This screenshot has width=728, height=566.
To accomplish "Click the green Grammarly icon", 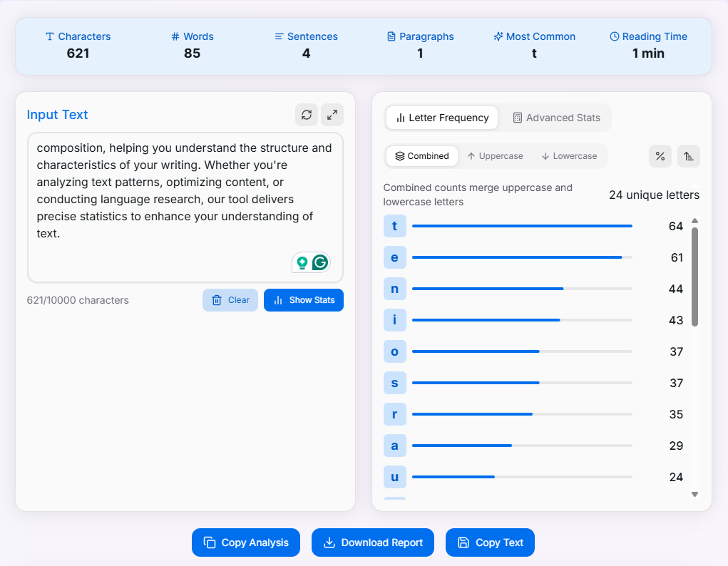I will tap(321, 262).
